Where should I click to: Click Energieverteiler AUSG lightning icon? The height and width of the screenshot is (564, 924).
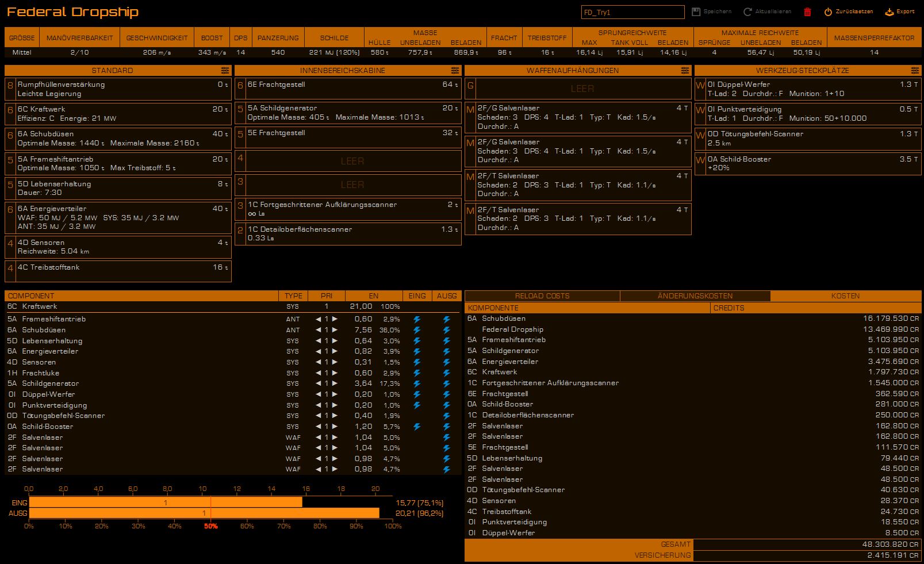pyautogui.click(x=446, y=351)
